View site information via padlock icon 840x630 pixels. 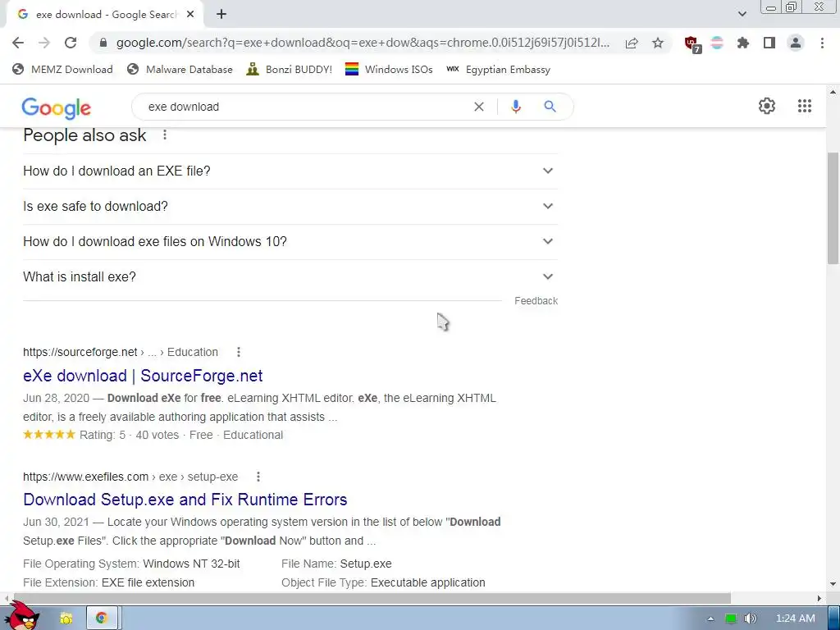[104, 43]
